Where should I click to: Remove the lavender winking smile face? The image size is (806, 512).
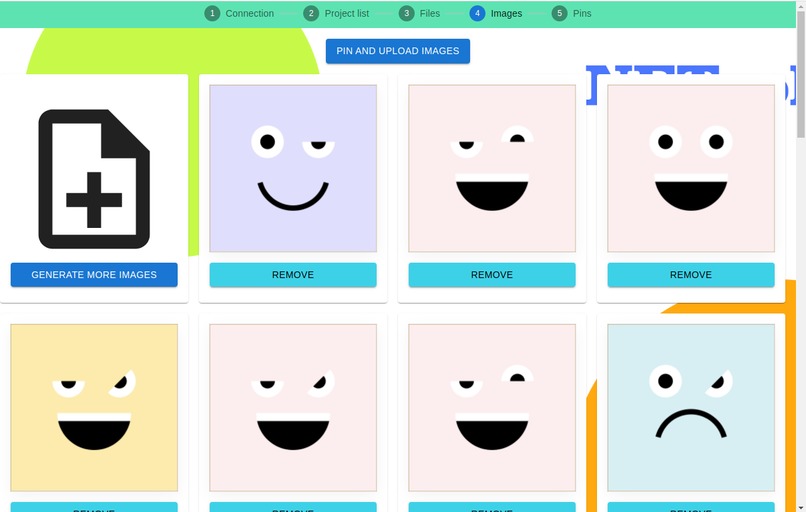pyautogui.click(x=293, y=275)
